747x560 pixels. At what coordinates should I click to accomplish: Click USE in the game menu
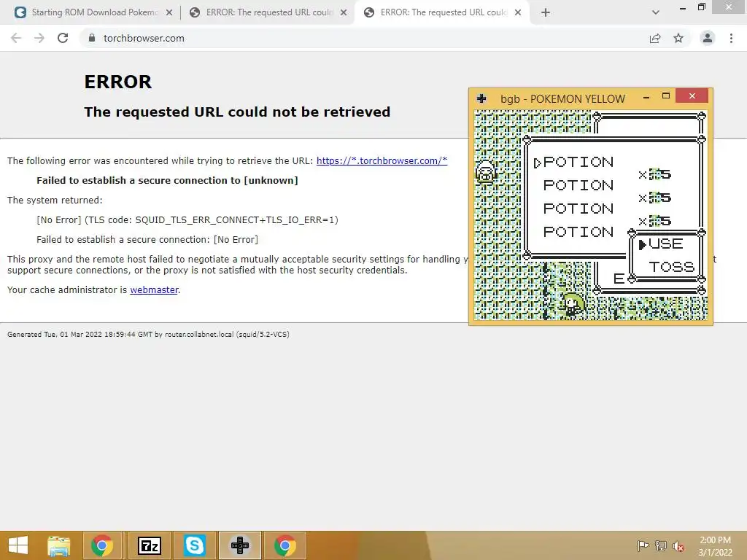click(665, 244)
